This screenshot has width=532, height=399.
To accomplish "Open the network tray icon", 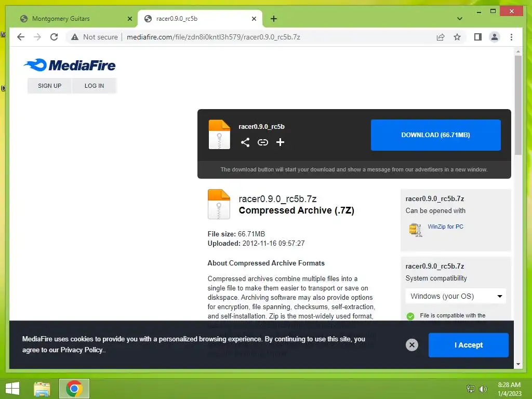I will [x=471, y=389].
